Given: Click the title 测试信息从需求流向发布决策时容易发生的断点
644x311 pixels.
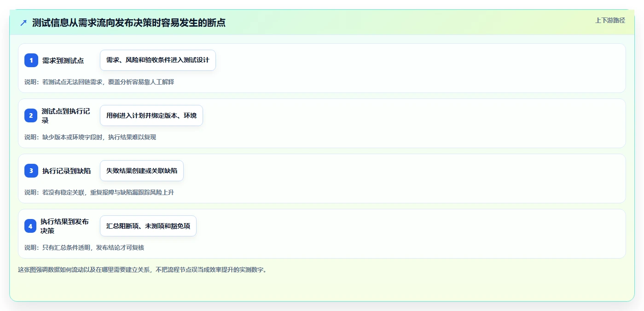Looking at the screenshot, I should coord(129,23).
